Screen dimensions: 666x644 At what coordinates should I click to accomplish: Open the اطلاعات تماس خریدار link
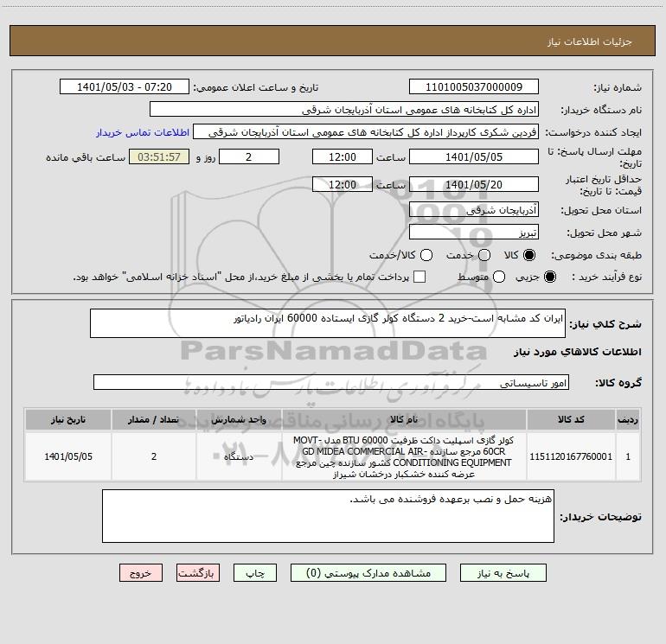[143, 132]
